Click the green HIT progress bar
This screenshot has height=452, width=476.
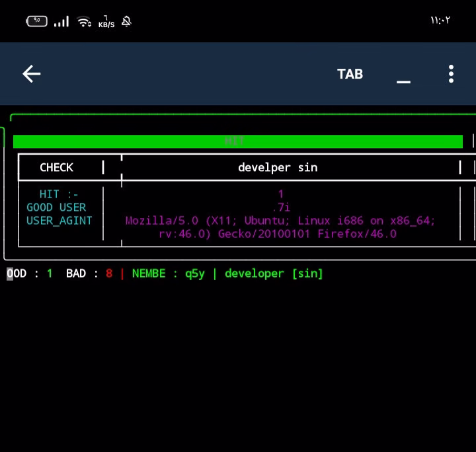[x=238, y=141]
